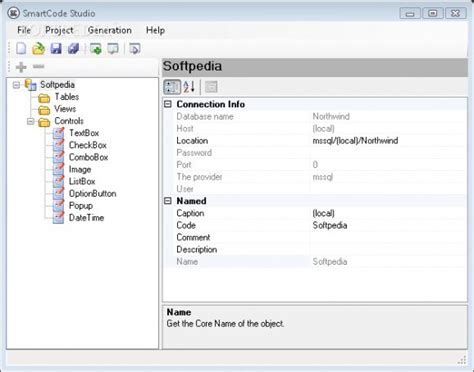Collapse the Controls folder node
Screen dimensions: 474x372
tap(30, 121)
